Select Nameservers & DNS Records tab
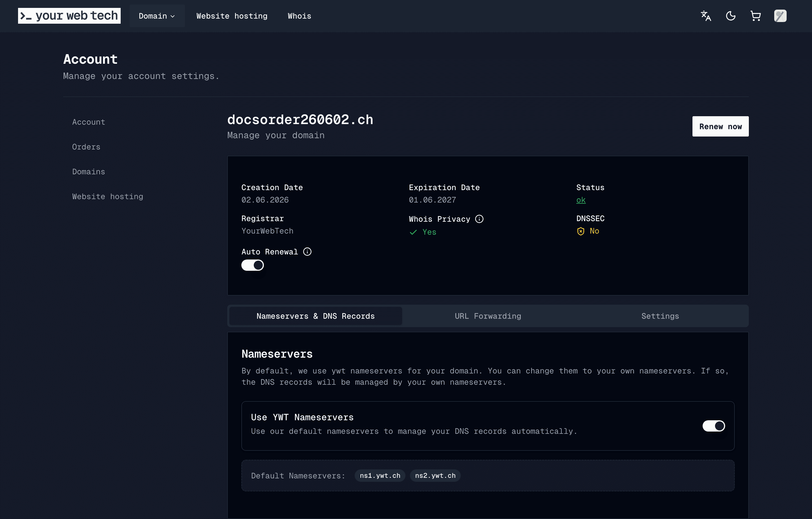The image size is (812, 519). 315,316
